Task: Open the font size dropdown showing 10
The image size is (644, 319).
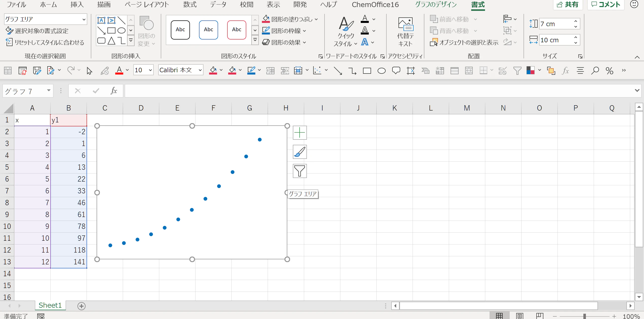Action: [150, 70]
